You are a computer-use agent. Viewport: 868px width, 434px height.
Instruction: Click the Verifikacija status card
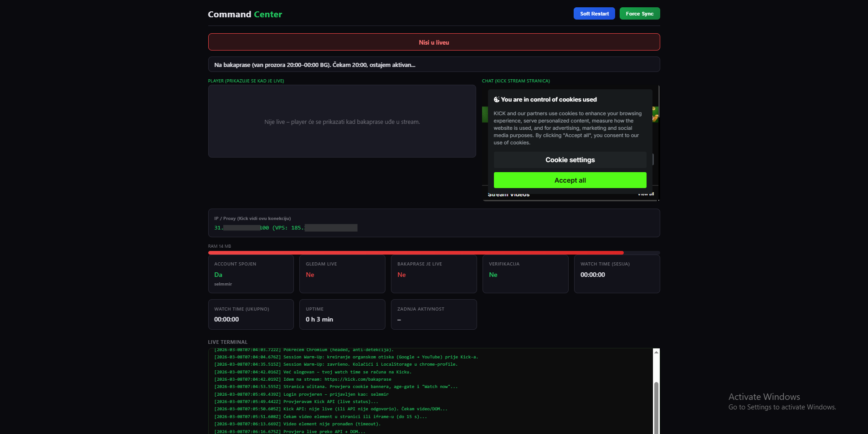(x=525, y=274)
